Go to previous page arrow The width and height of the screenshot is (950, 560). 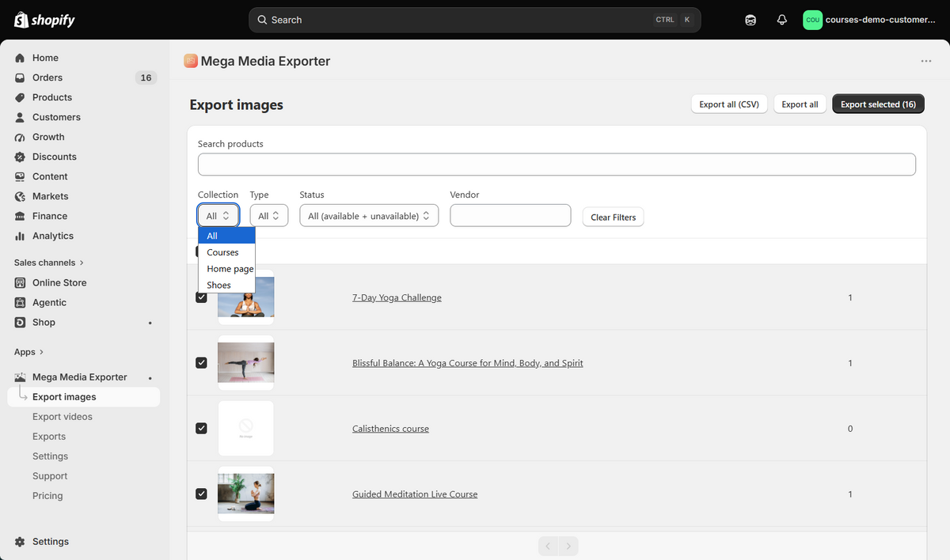pos(548,546)
